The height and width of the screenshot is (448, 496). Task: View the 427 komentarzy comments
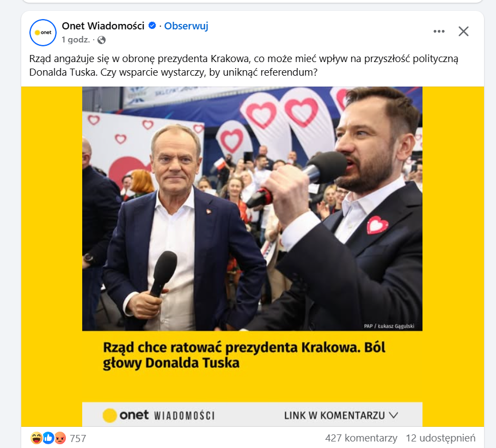point(361,438)
